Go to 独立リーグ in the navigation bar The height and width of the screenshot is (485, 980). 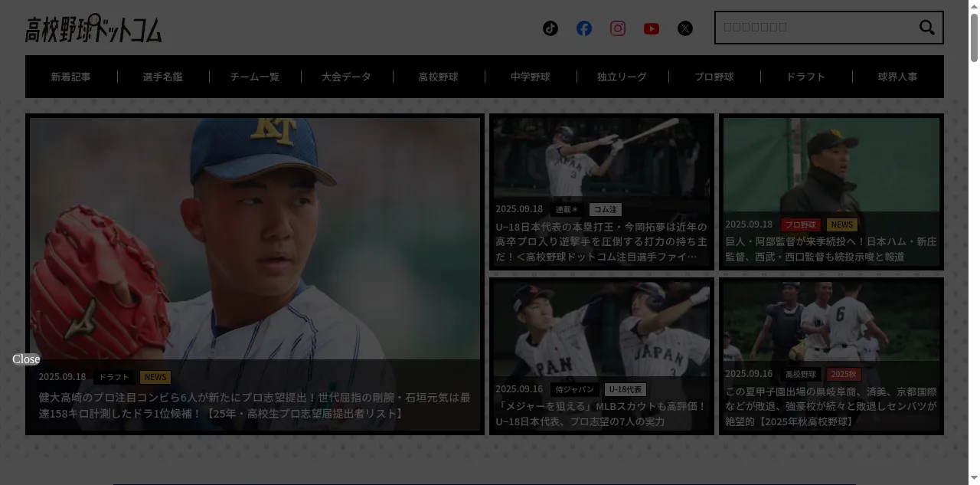622,77
